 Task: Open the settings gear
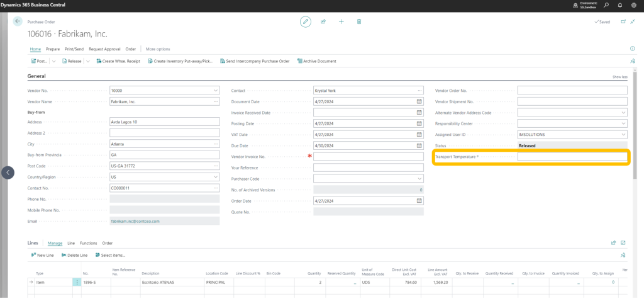[633, 5]
